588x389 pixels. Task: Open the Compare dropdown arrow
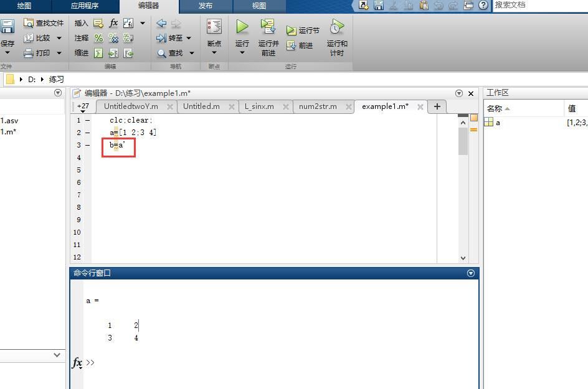(59, 38)
